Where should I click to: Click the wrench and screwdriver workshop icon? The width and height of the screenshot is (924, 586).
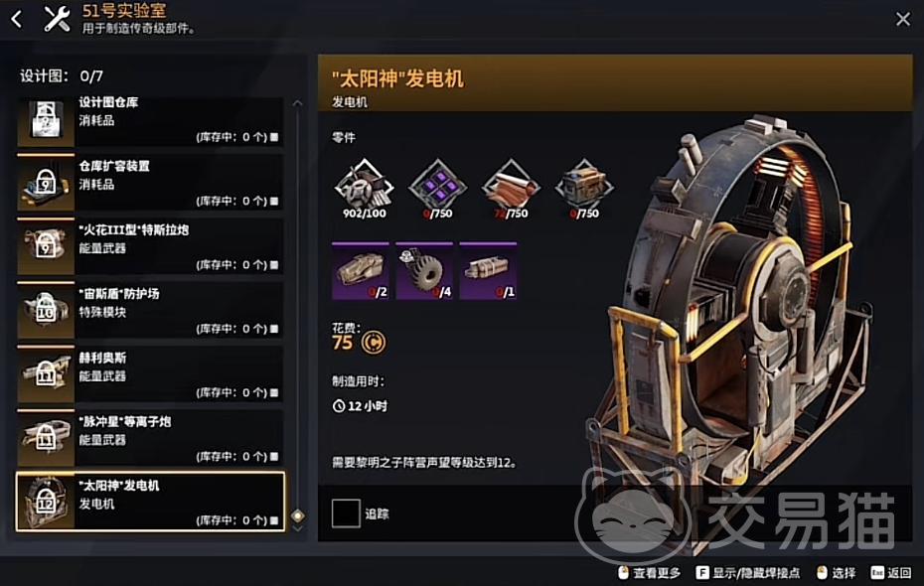pos(58,19)
